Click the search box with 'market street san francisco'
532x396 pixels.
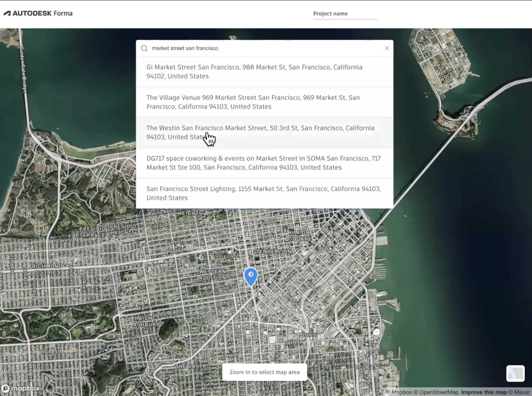tap(265, 48)
